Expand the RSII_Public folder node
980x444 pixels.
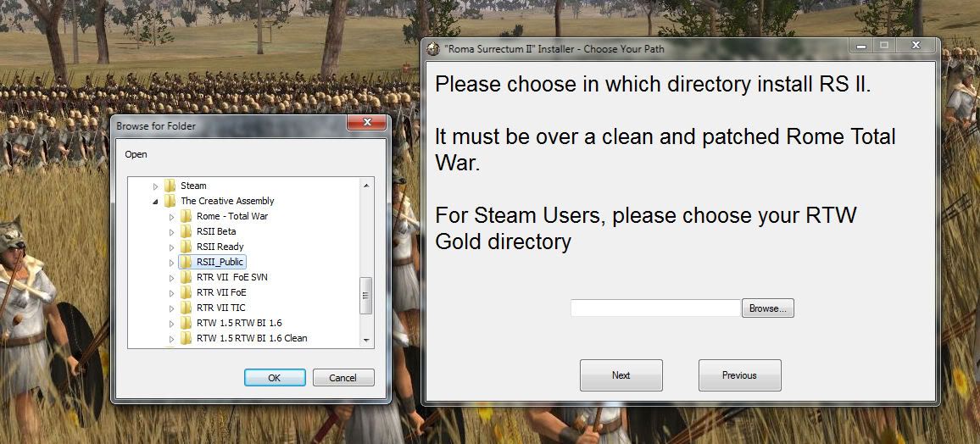pos(171,263)
